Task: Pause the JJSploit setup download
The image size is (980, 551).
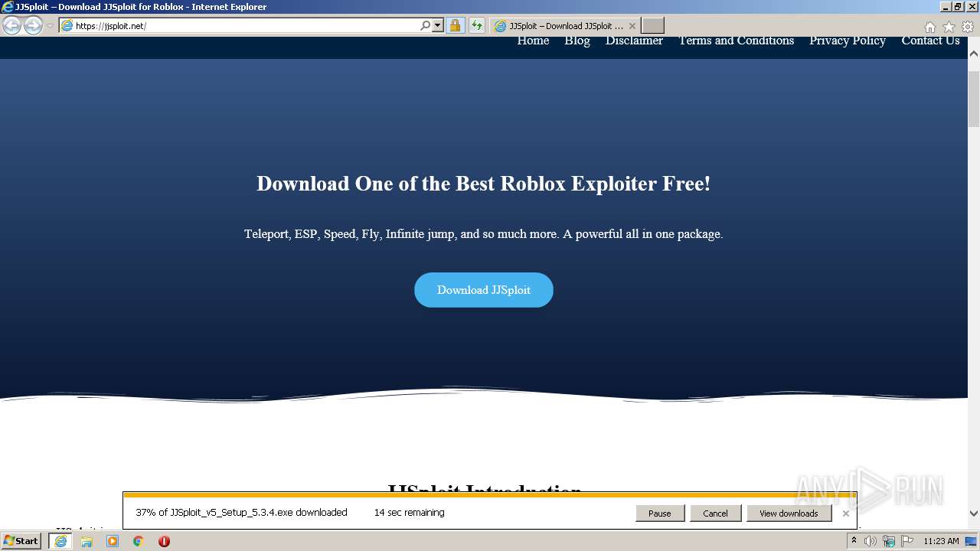Action: point(660,514)
